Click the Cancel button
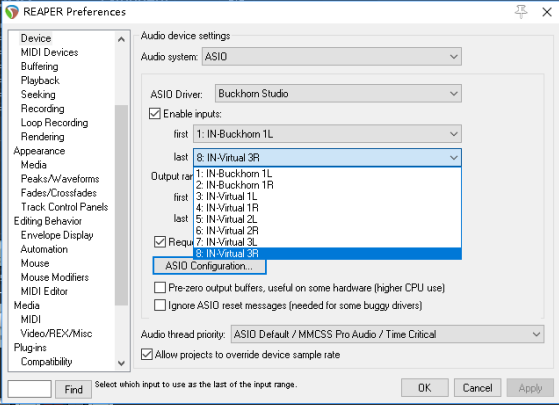The height and width of the screenshot is (405, 559). (477, 388)
